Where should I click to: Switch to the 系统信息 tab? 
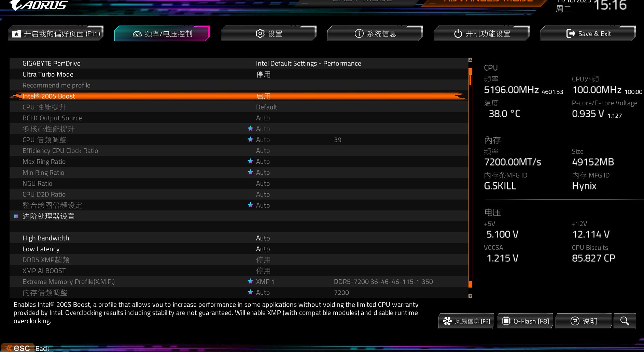point(375,33)
